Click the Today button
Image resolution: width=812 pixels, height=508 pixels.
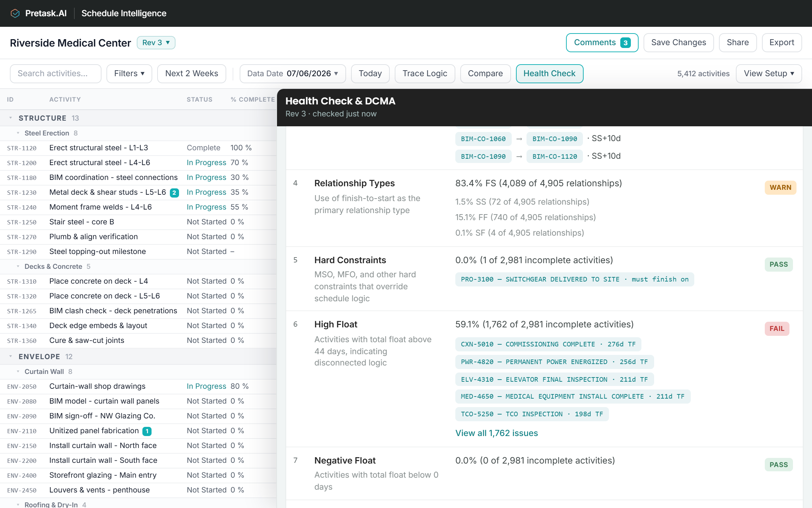pyautogui.click(x=370, y=74)
